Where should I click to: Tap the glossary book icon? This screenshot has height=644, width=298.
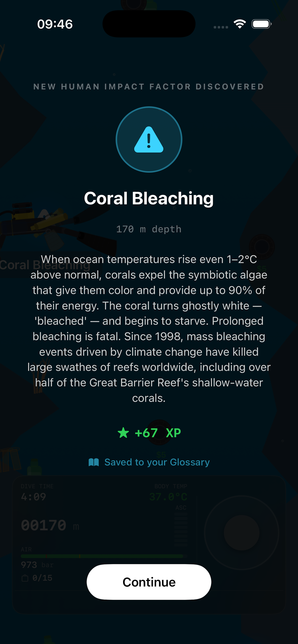pyautogui.click(x=94, y=462)
